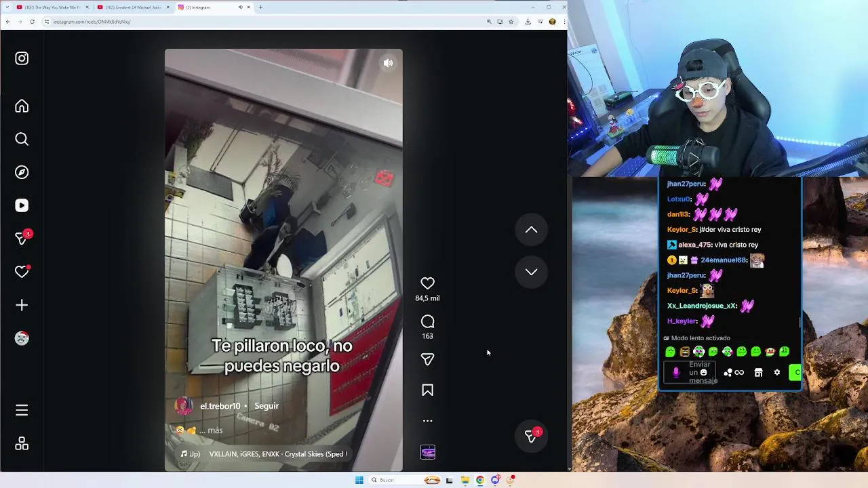Screen dimensions: 868x488
Task: Open the Instagram logo home link
Action: (x=22, y=58)
